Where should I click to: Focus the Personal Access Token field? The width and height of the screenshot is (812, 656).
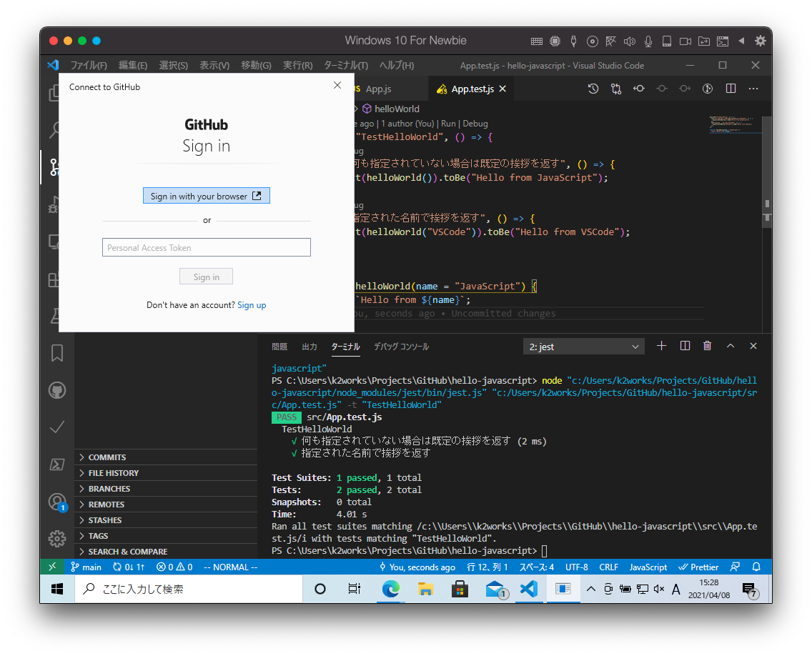206,248
